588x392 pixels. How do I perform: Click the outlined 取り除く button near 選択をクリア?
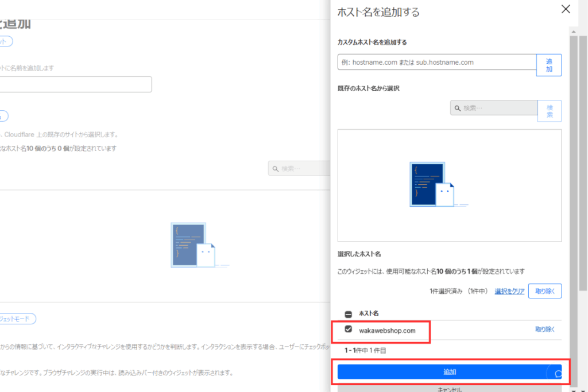544,291
